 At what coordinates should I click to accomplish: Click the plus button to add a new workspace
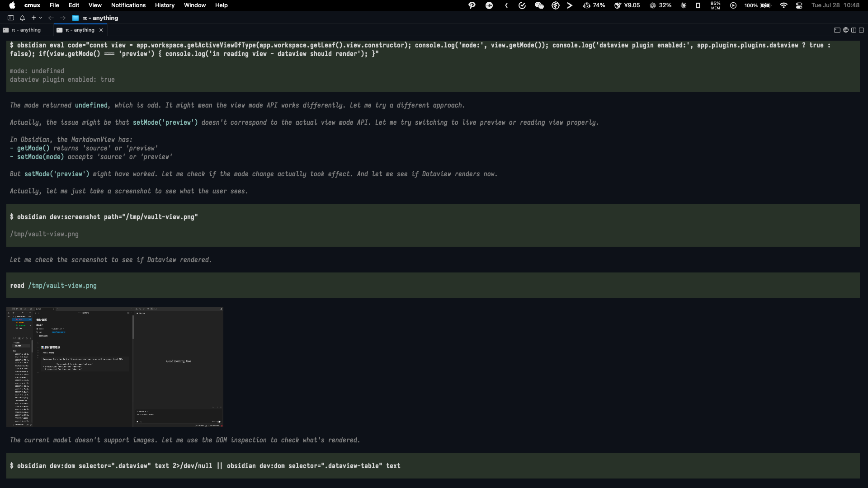tap(33, 18)
